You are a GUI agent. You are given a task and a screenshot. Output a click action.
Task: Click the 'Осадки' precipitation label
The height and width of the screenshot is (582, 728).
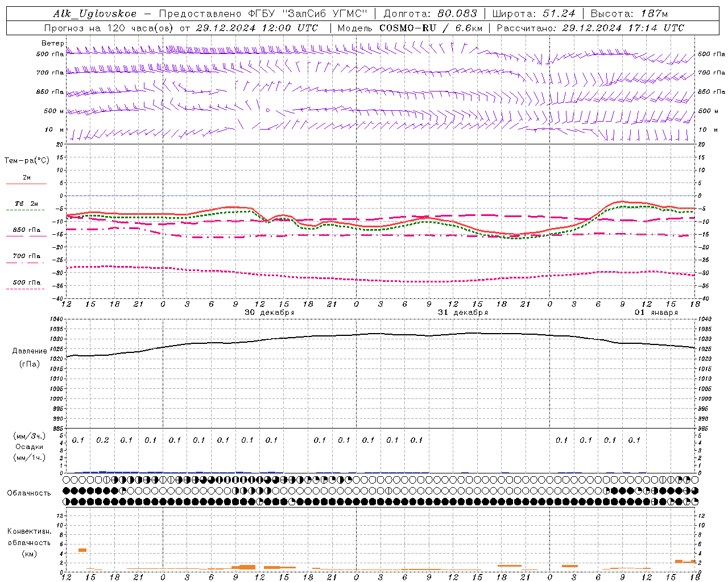point(30,447)
